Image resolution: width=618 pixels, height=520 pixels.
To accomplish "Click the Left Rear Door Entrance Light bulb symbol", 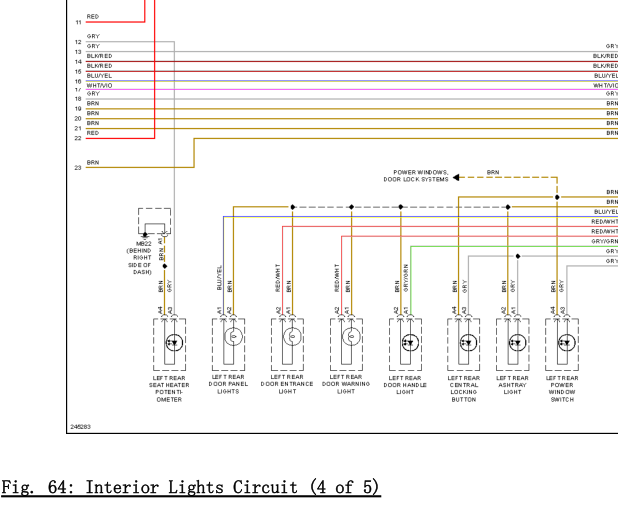I will point(292,336).
